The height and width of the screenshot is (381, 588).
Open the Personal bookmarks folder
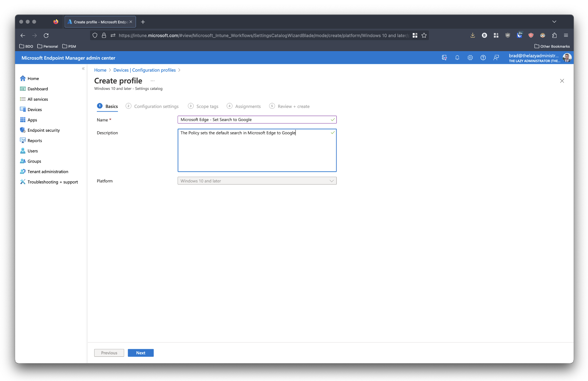pyautogui.click(x=48, y=46)
